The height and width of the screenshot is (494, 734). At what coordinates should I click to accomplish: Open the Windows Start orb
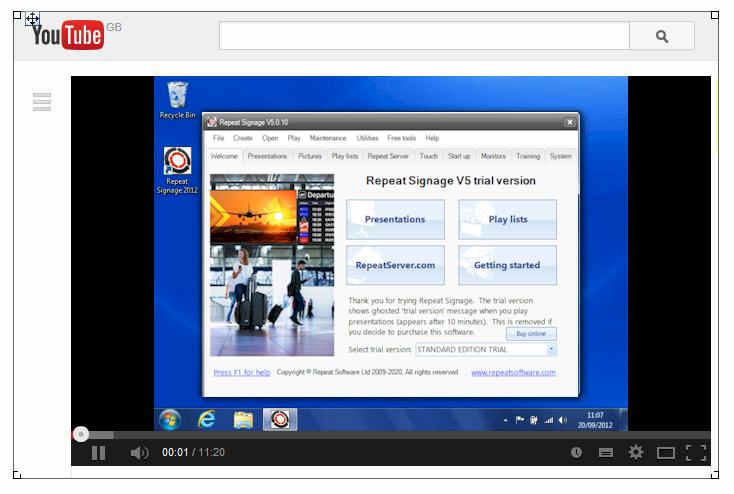tap(170, 420)
